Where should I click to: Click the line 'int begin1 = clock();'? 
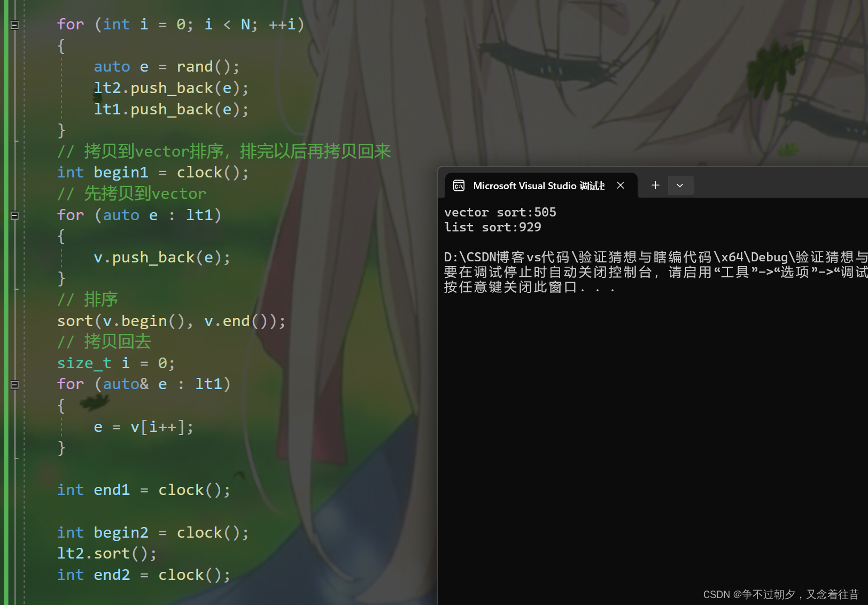coord(153,173)
